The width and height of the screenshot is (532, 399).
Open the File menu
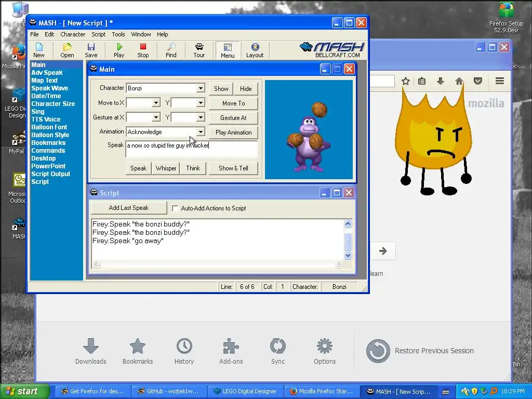[x=34, y=34]
